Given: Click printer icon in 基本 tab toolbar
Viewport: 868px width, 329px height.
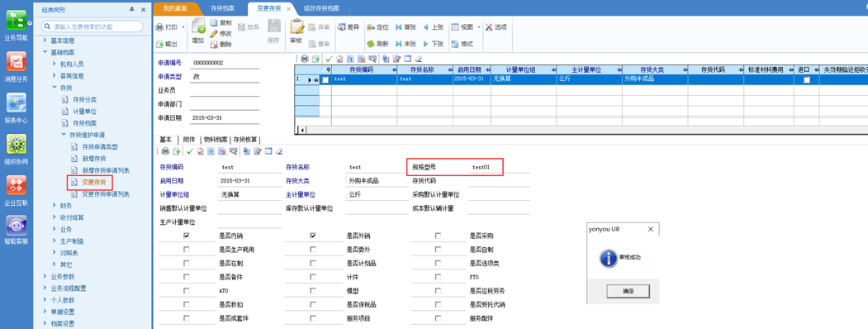Looking at the screenshot, I should [x=166, y=151].
